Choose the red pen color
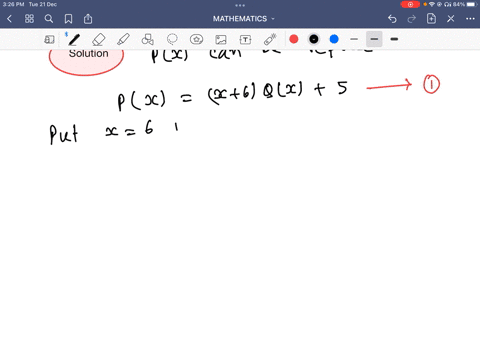The width and height of the screenshot is (480, 360). pyautogui.click(x=294, y=39)
